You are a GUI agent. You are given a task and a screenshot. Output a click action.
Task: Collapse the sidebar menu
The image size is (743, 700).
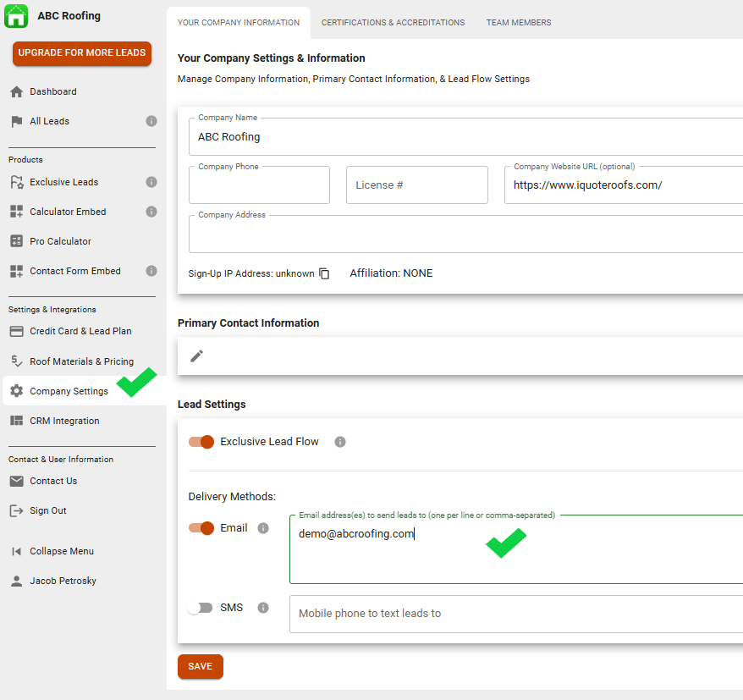tap(61, 551)
